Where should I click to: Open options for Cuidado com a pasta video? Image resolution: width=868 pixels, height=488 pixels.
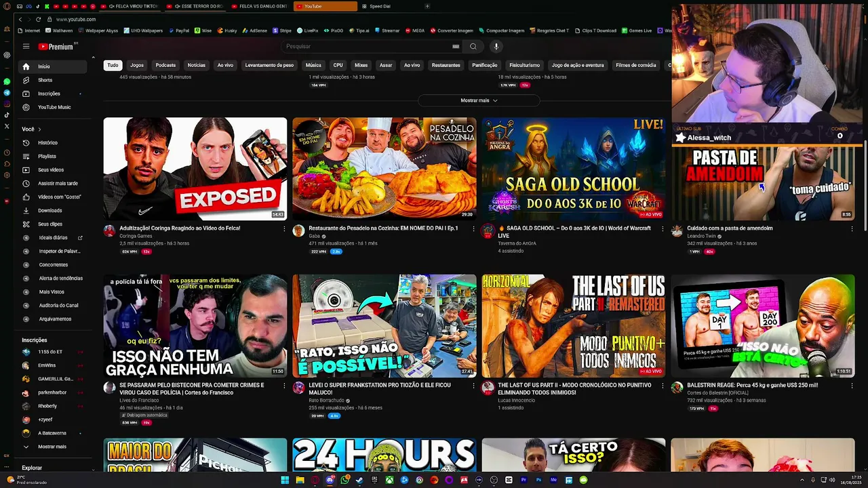click(x=852, y=229)
